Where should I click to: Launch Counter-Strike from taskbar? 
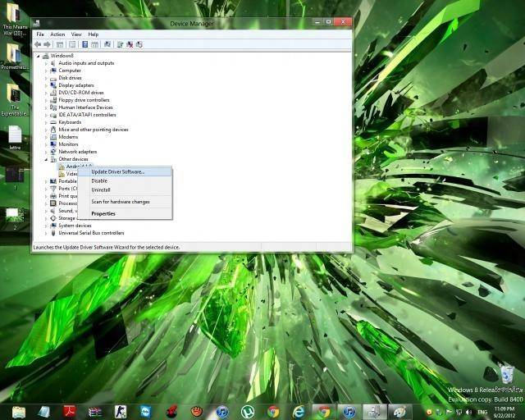pyautogui.click(x=121, y=412)
